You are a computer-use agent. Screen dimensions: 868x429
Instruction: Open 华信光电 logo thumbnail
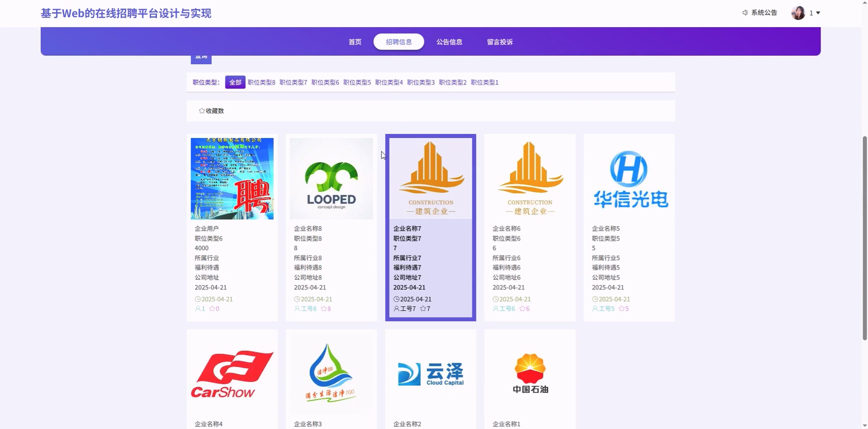pos(629,179)
